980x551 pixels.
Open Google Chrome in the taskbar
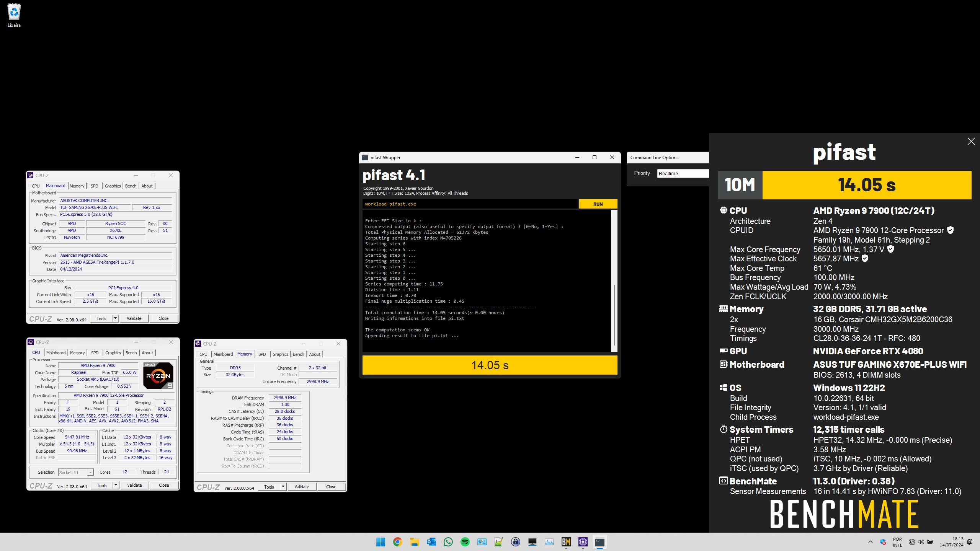point(397,542)
